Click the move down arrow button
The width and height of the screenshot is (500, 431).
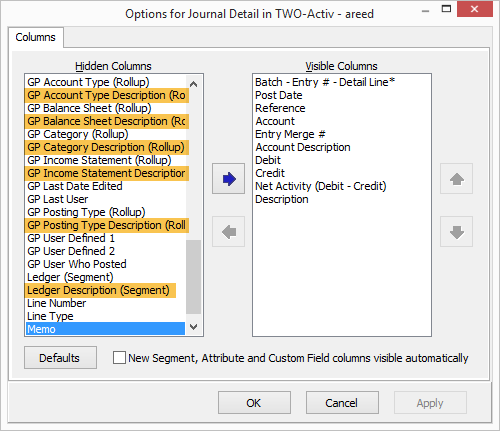pos(456,232)
